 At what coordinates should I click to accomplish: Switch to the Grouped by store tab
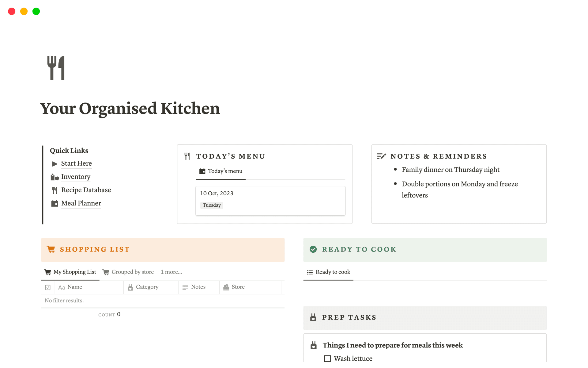(128, 272)
